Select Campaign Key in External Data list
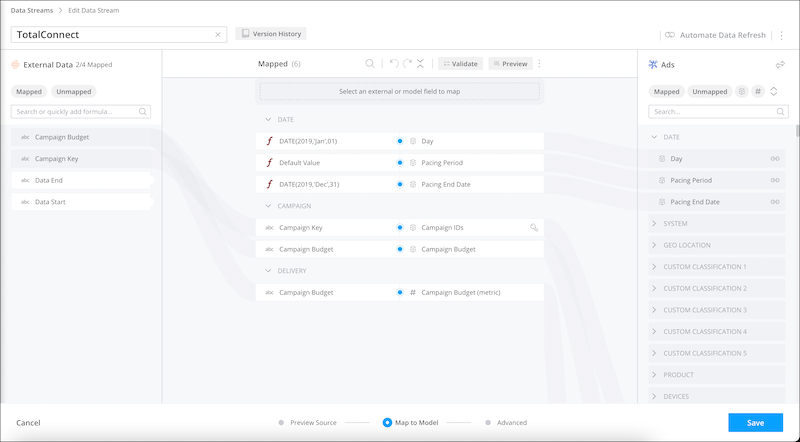The height and width of the screenshot is (442, 800). pyautogui.click(x=82, y=159)
